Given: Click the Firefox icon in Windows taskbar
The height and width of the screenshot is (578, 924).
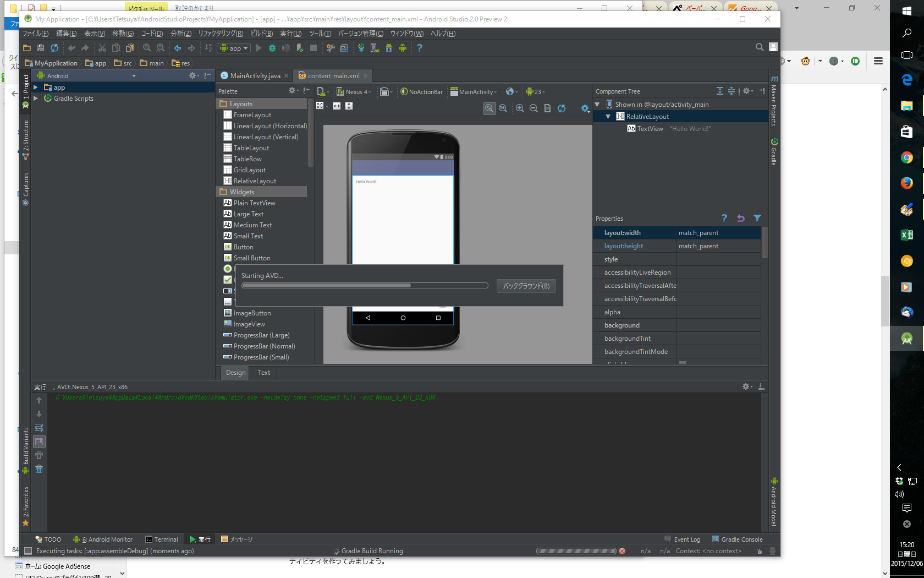Looking at the screenshot, I should [x=907, y=183].
